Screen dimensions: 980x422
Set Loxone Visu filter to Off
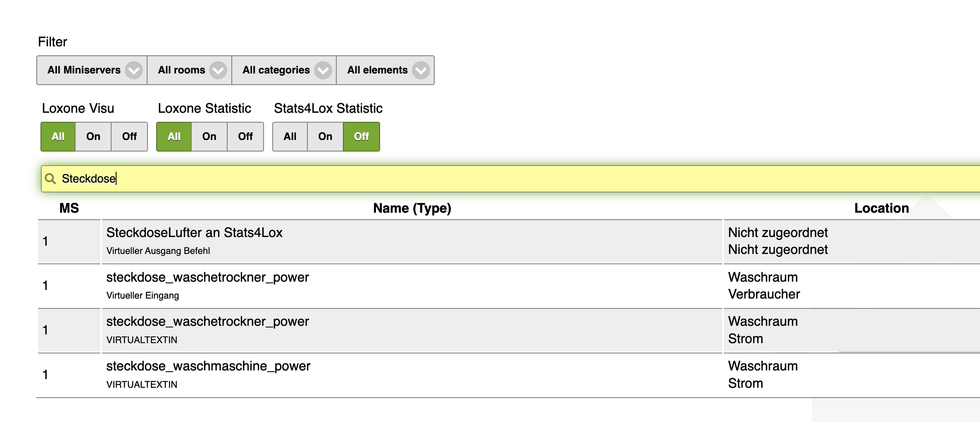(x=129, y=137)
